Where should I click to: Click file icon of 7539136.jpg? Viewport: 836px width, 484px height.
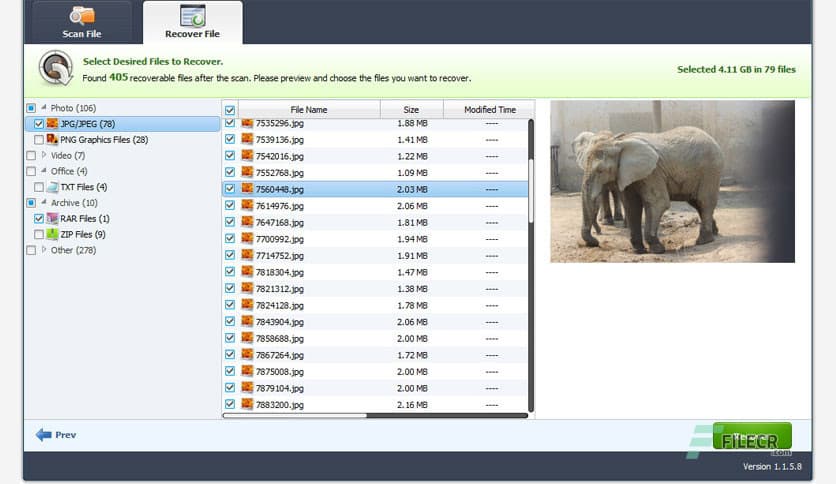coord(247,139)
